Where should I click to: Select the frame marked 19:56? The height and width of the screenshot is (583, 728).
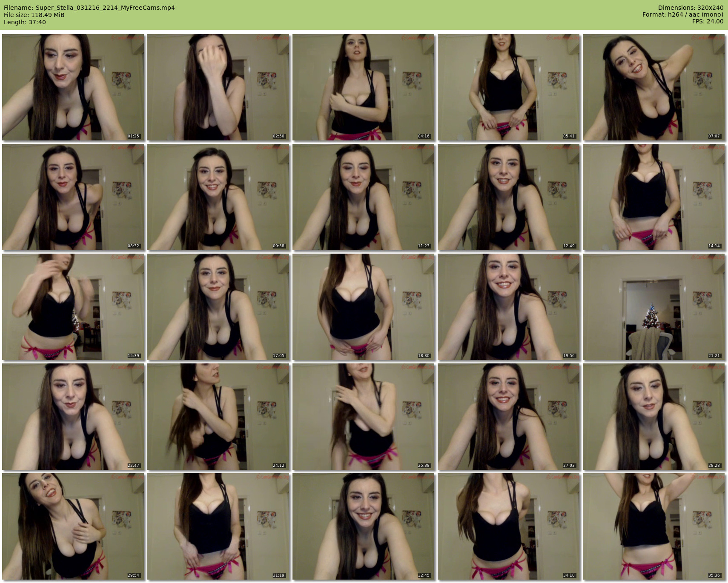509,307
